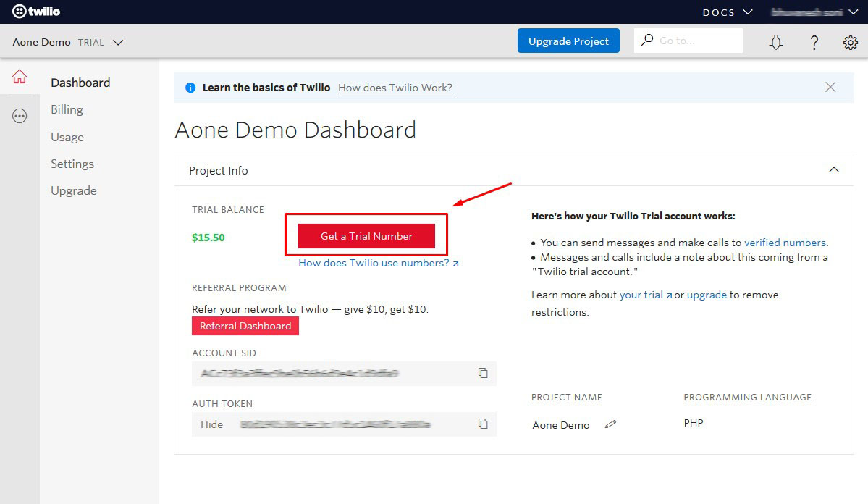Viewport: 868px width, 504px height.
Task: Open the all products ellipsis icon
Action: point(20,116)
